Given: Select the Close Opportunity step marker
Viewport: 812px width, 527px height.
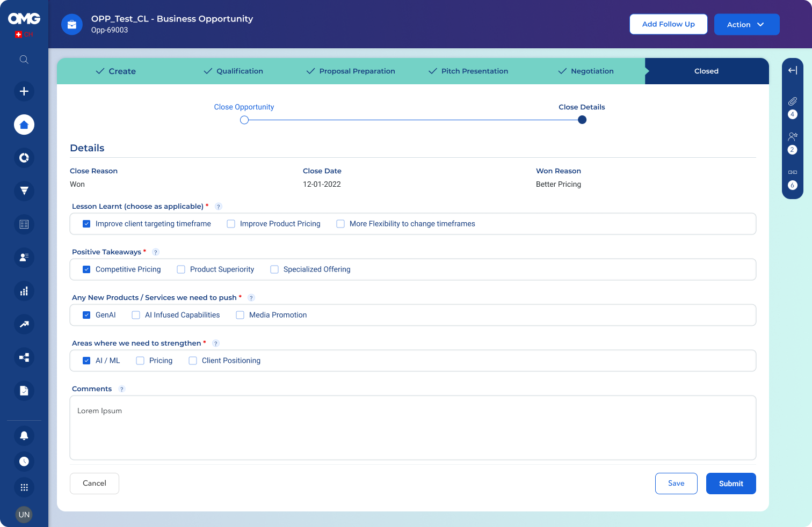Looking at the screenshot, I should click(244, 120).
